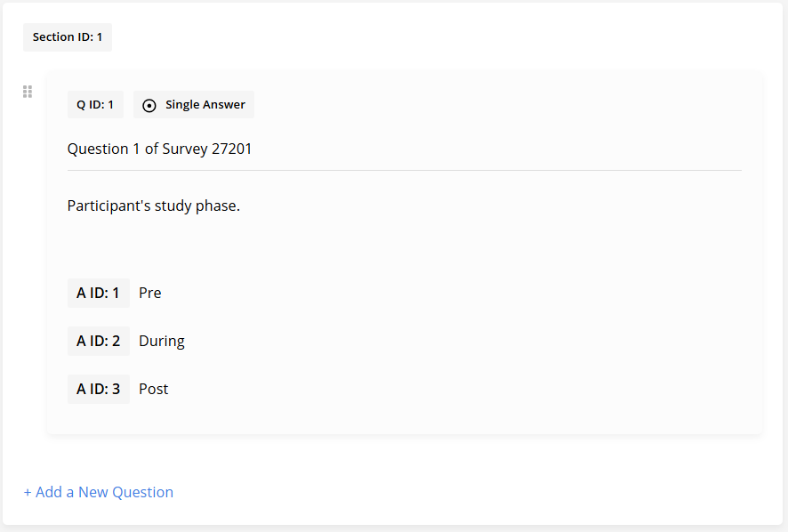Click the Single Answer type label text
788x532 pixels.
205,105
